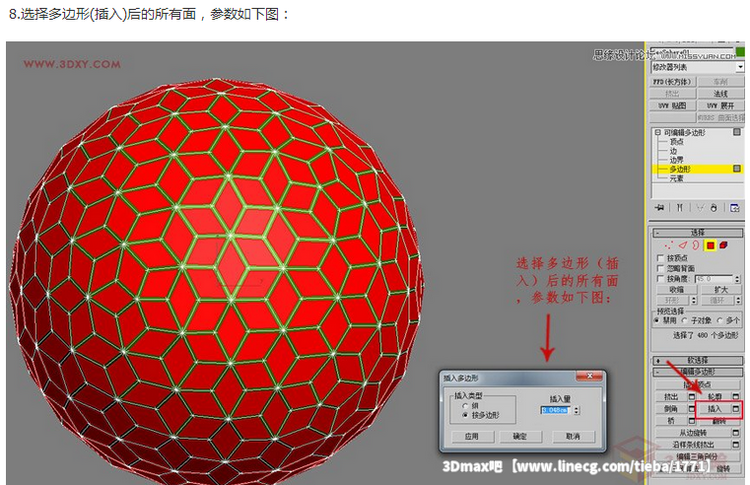750x485 pixels.
Task: Select 多边形 in modifier stack
Action: pyautogui.click(x=680, y=169)
